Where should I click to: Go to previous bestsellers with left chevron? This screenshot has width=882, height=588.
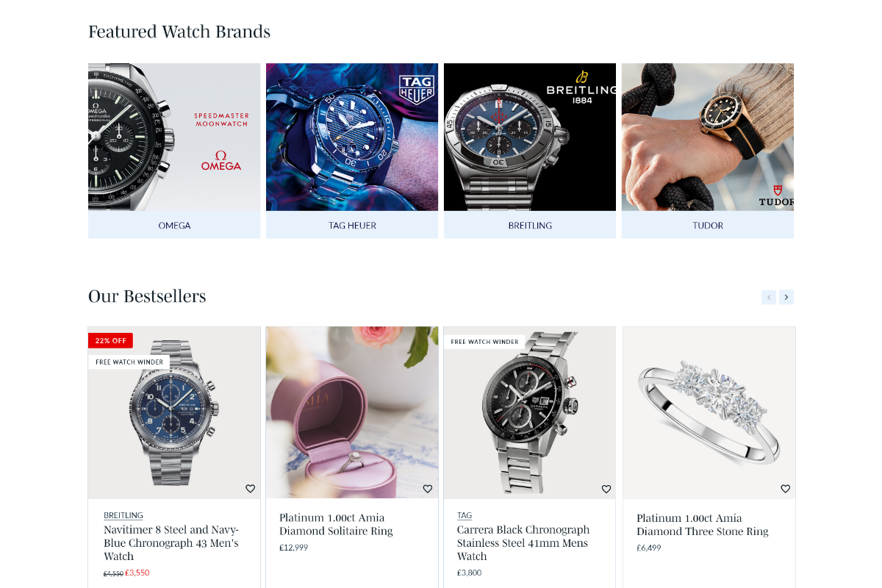769,297
